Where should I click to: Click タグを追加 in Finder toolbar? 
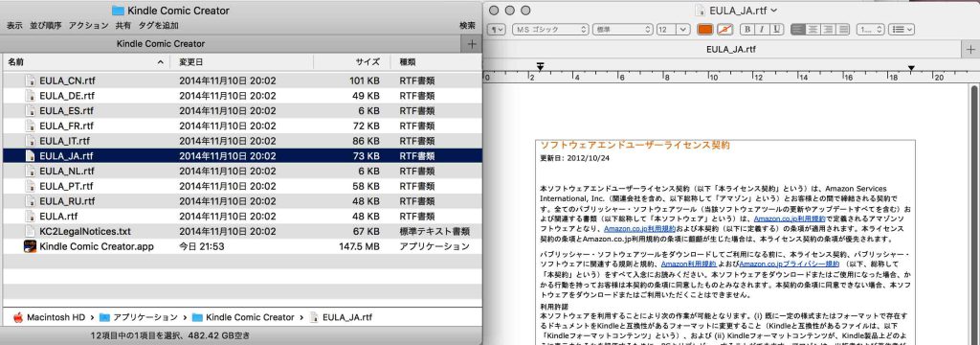click(158, 26)
